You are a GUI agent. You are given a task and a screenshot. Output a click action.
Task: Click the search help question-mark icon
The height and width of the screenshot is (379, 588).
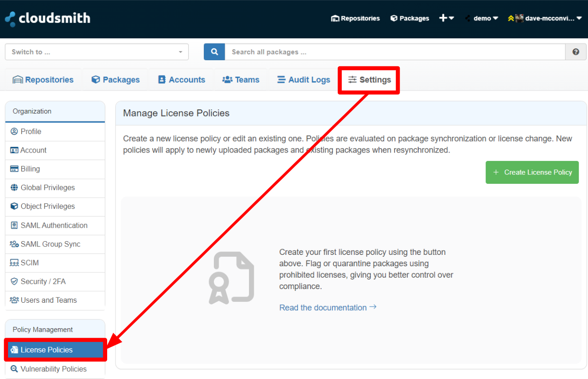pos(576,52)
